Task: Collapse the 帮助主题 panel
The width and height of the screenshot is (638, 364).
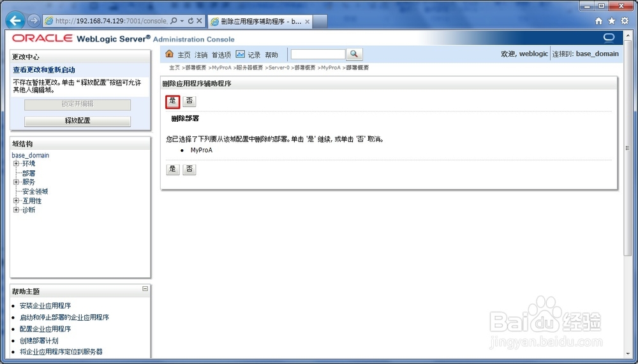Action: 145,289
